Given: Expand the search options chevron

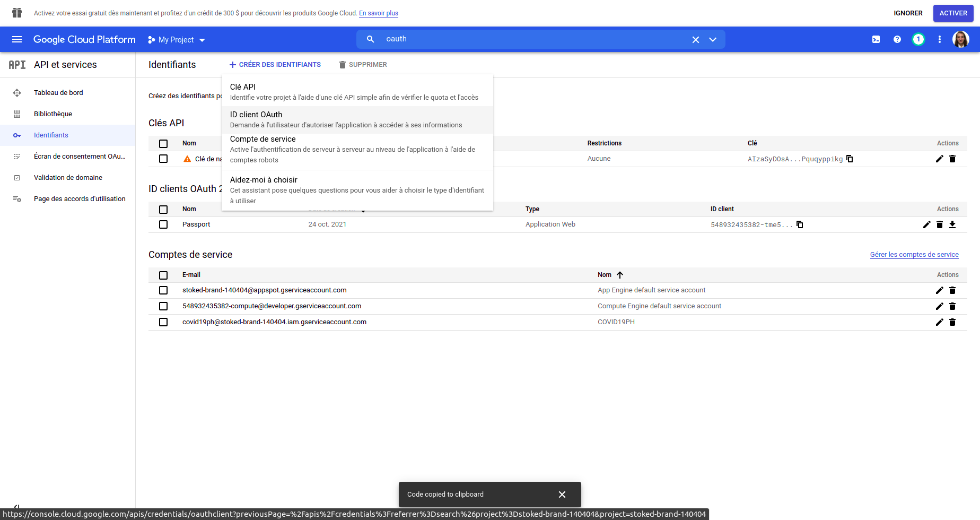Looking at the screenshot, I should (x=713, y=39).
